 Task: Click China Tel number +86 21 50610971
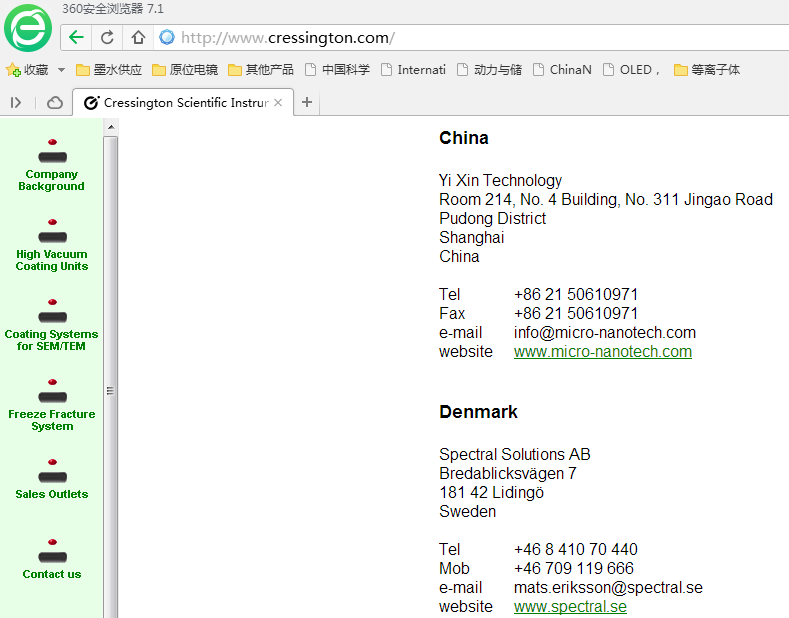pos(576,294)
